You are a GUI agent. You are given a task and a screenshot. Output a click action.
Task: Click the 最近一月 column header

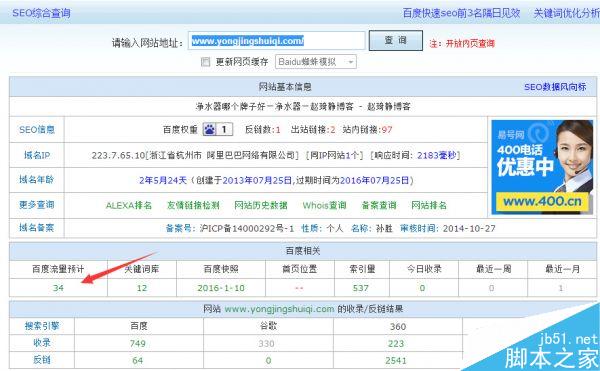pos(562,269)
